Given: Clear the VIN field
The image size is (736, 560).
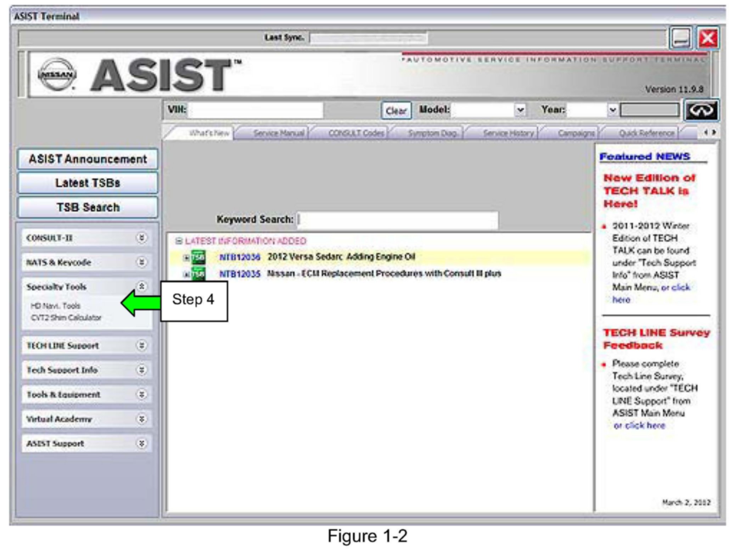Looking at the screenshot, I should [396, 111].
